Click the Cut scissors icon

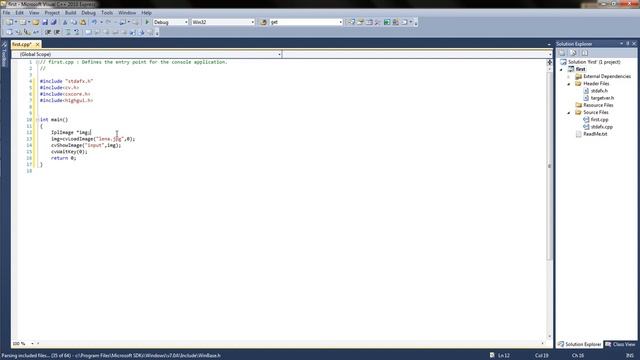click(x=64, y=22)
